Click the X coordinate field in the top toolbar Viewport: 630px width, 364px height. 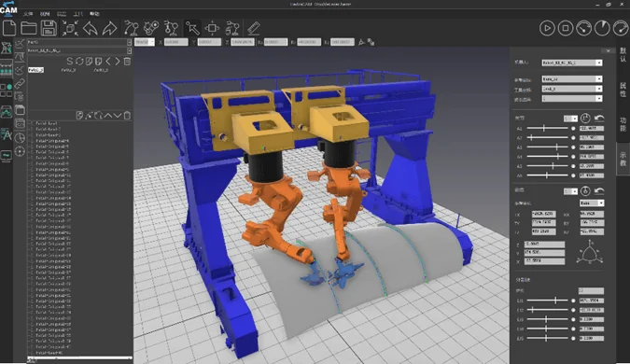pos(176,42)
